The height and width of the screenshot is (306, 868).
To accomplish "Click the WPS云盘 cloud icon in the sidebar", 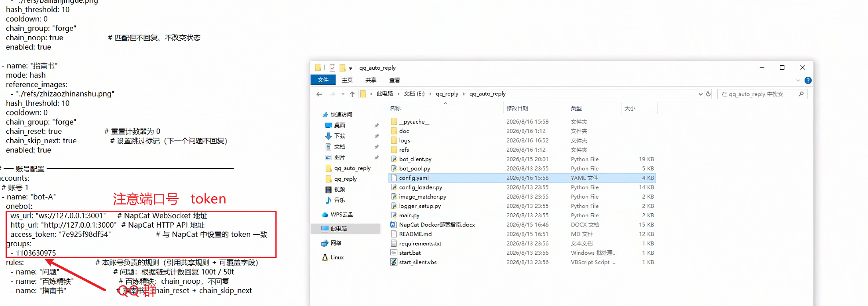I will 325,215.
